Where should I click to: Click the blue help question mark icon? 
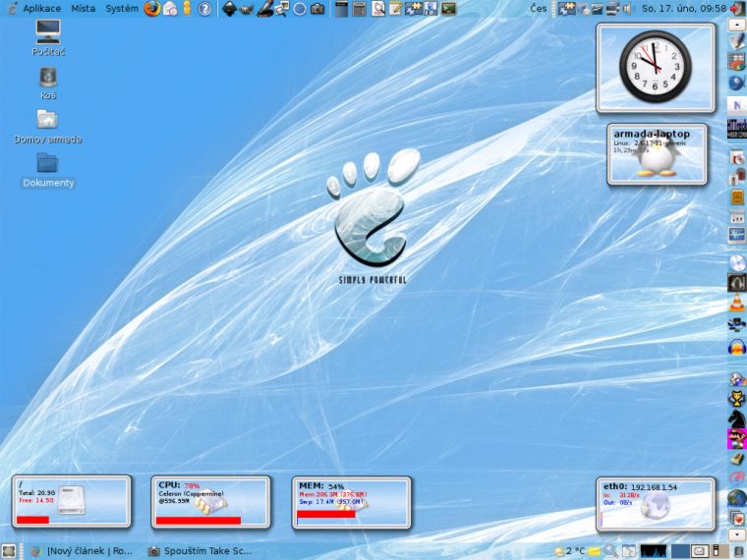(x=204, y=9)
